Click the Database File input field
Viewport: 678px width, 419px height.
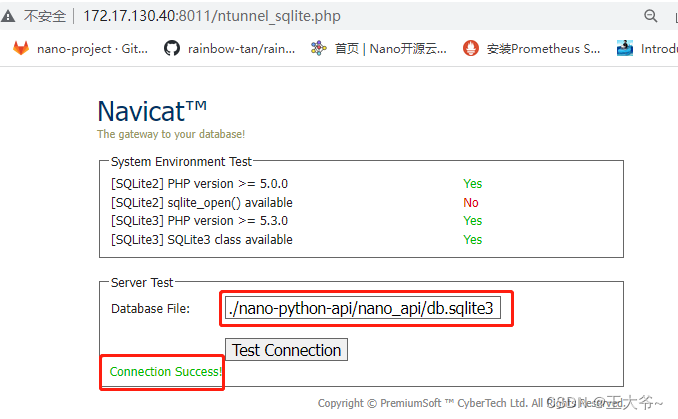click(x=363, y=308)
